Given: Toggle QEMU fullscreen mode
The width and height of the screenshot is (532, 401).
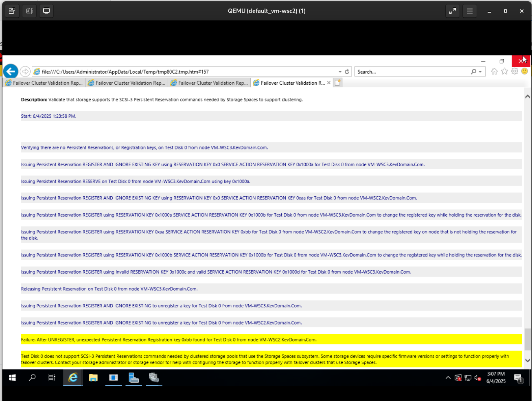Looking at the screenshot, I should pyautogui.click(x=453, y=11).
